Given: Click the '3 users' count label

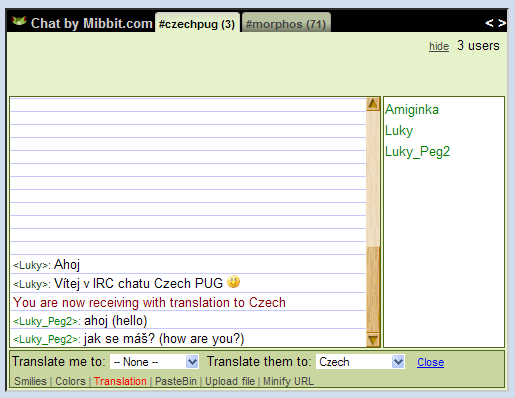Looking at the screenshot, I should click(478, 45).
